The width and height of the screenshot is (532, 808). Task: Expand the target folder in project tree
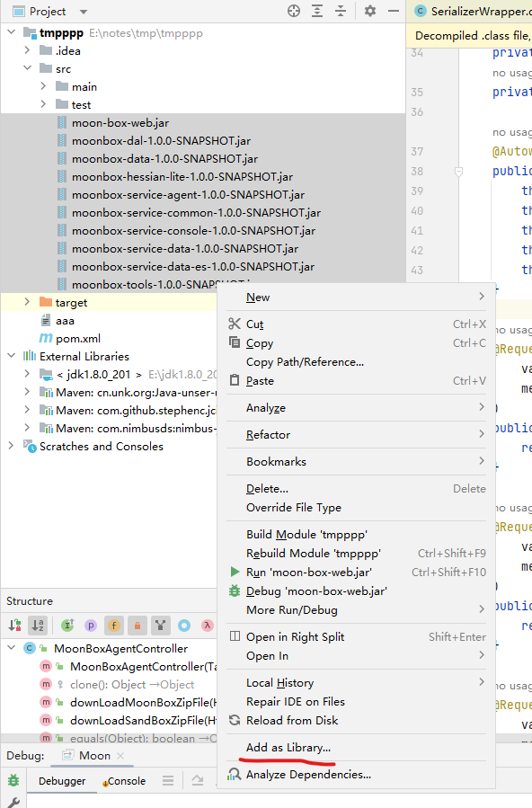pyautogui.click(x=27, y=302)
